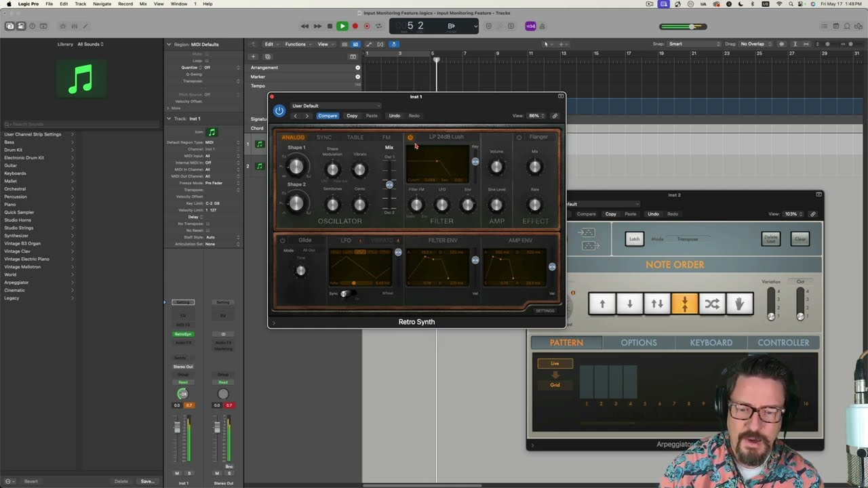The image size is (868, 488).
Task: Toggle Live mode in Pattern tab
Action: [x=555, y=363]
